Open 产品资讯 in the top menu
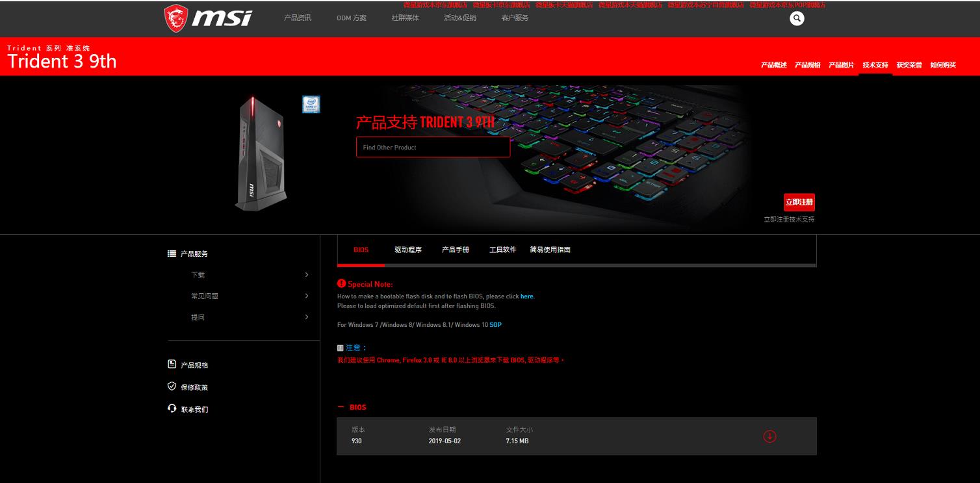 coord(298,18)
